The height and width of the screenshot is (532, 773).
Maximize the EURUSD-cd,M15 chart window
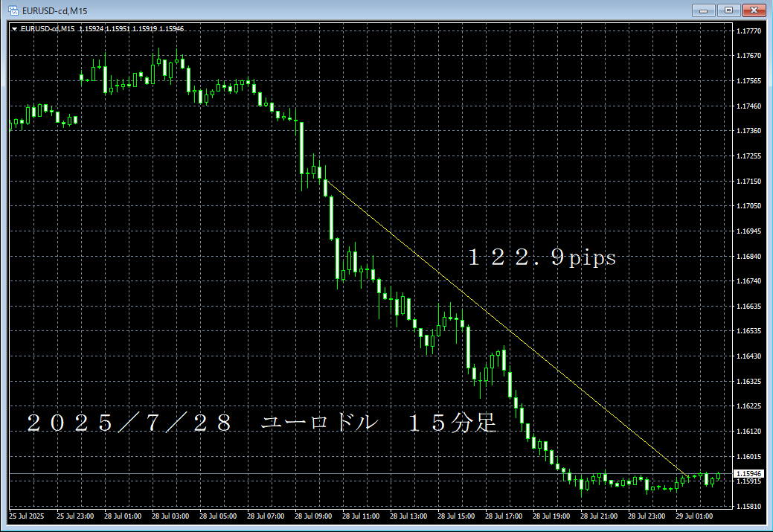[728, 10]
